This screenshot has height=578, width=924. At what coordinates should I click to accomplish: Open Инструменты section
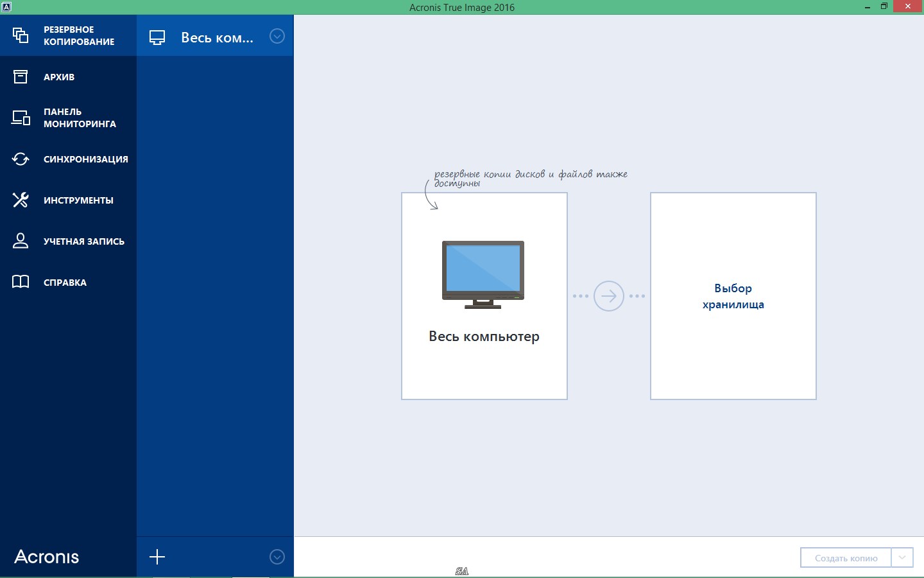pyautogui.click(x=78, y=200)
